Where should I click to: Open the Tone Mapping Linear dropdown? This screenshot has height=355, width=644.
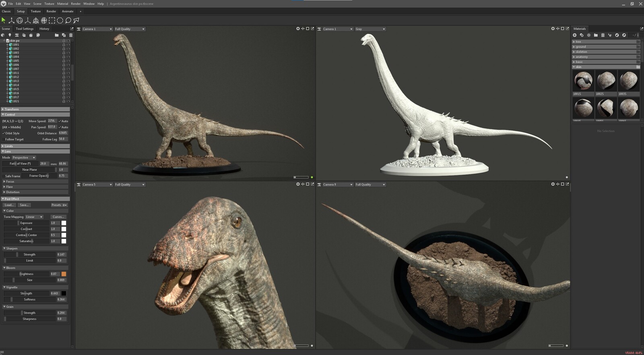point(34,217)
